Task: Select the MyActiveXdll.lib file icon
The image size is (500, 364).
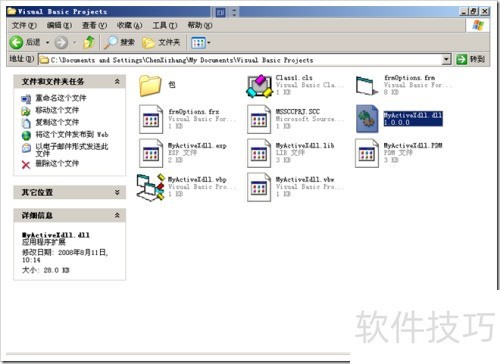Action: pos(259,153)
